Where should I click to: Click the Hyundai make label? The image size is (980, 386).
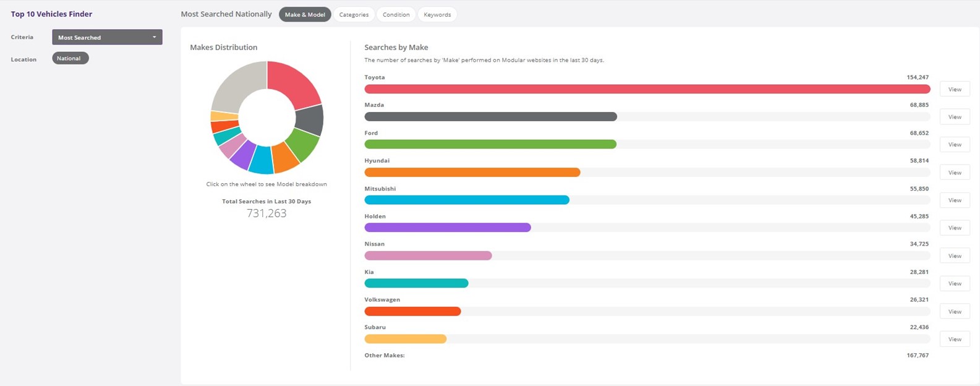click(377, 160)
